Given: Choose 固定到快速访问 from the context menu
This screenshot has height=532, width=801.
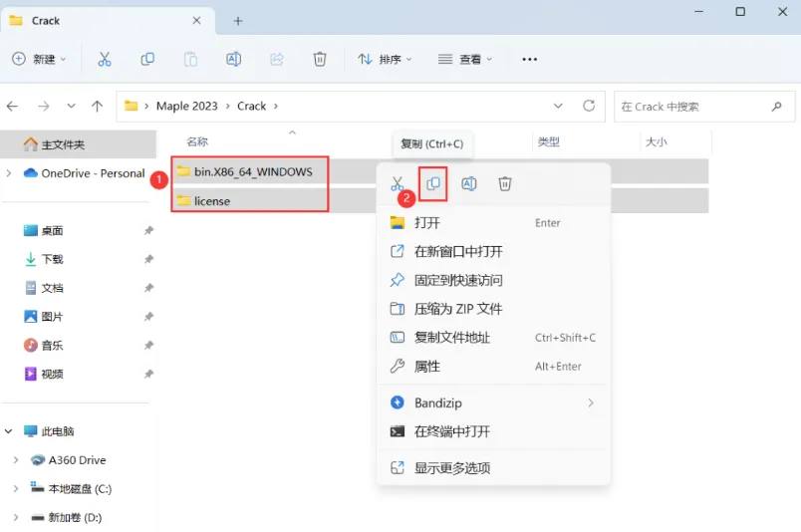Looking at the screenshot, I should click(493, 280).
